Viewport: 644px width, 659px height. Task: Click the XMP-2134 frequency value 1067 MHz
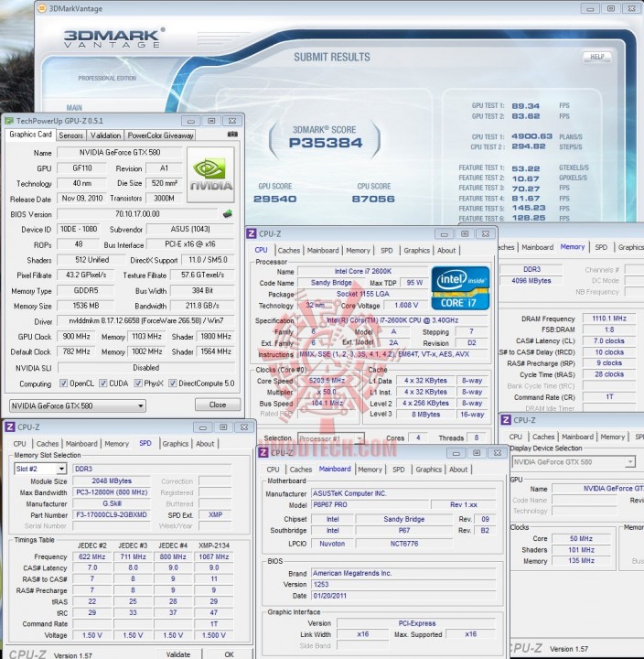coord(214,556)
